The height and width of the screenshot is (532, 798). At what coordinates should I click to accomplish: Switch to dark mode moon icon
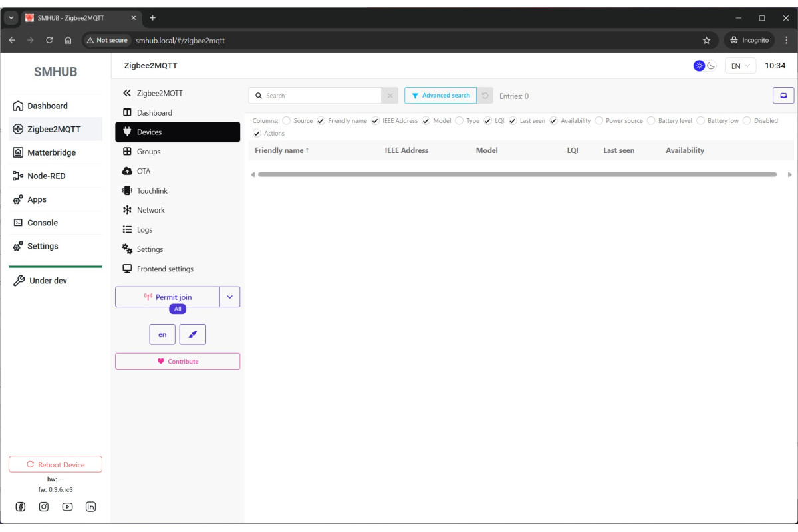(711, 66)
